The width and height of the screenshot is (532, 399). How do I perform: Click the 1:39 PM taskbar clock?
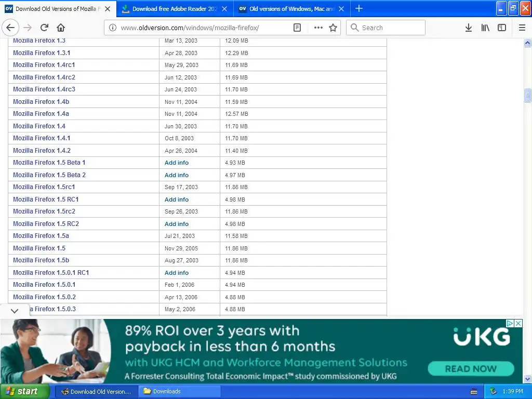coord(513,392)
